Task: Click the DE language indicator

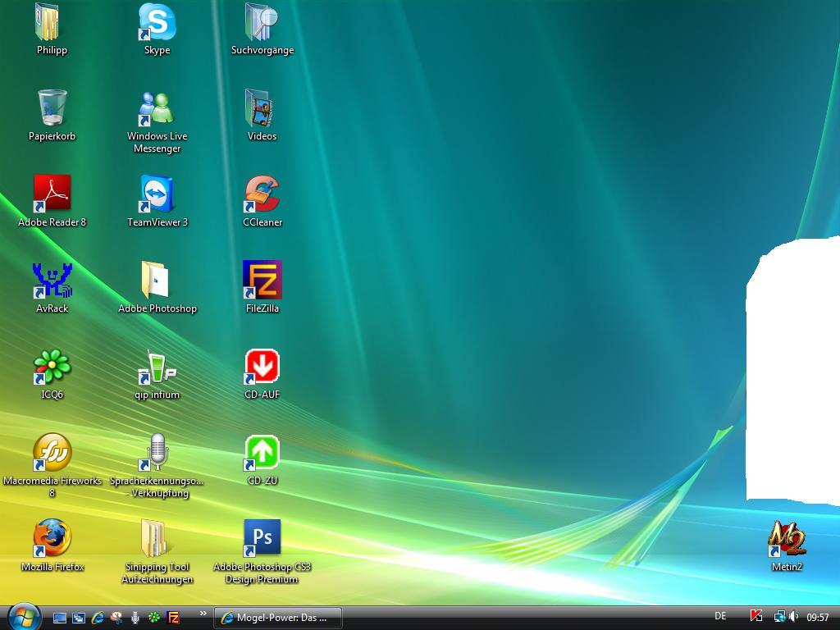Action: tap(720, 616)
